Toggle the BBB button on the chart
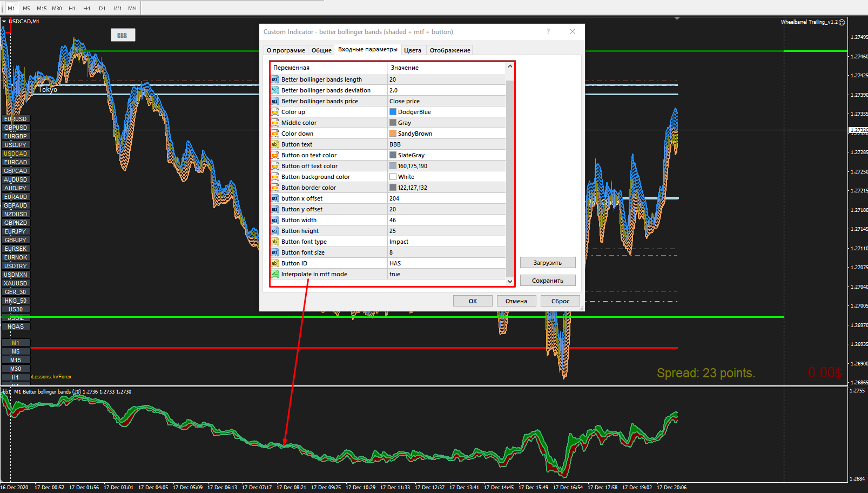Viewport: 868px width, 493px height. point(123,35)
